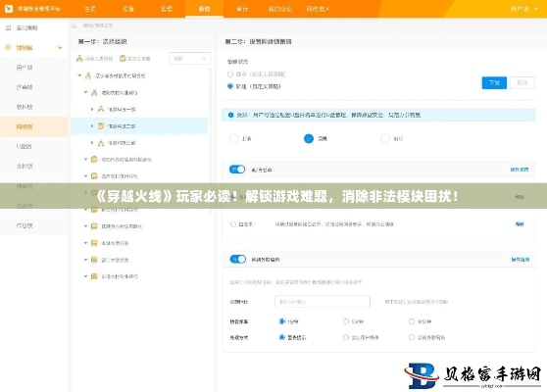Select the 新建 custom policy radio
547x392 pixels.
(x=230, y=86)
